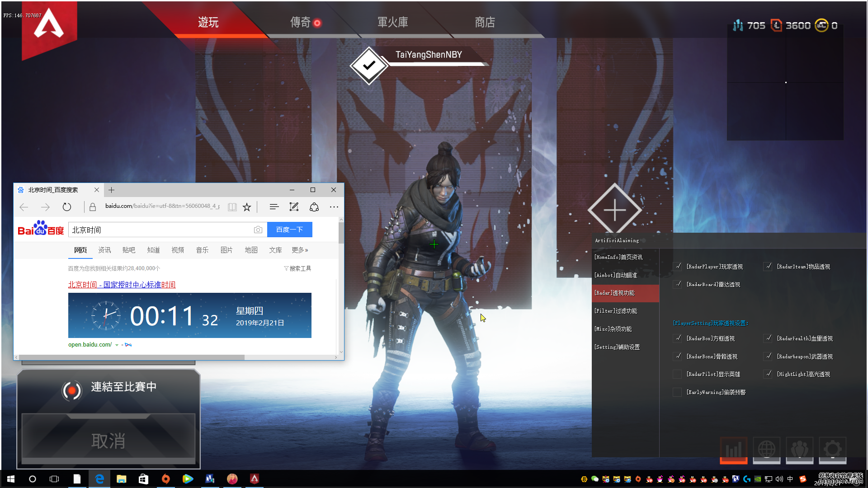
Task: Open the stats bar-chart icon in game footer
Action: click(x=733, y=450)
